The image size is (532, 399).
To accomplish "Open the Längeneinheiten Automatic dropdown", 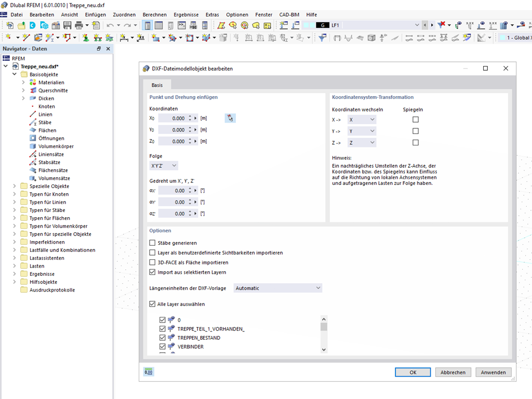I will click(277, 288).
